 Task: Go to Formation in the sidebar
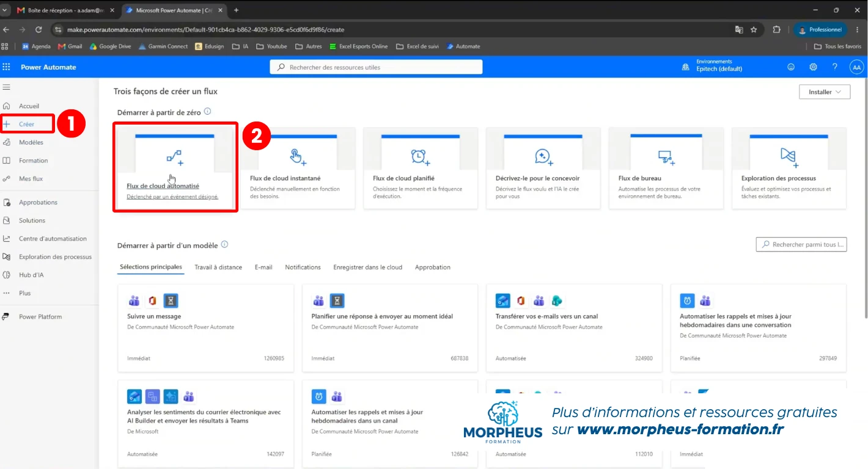33,161
